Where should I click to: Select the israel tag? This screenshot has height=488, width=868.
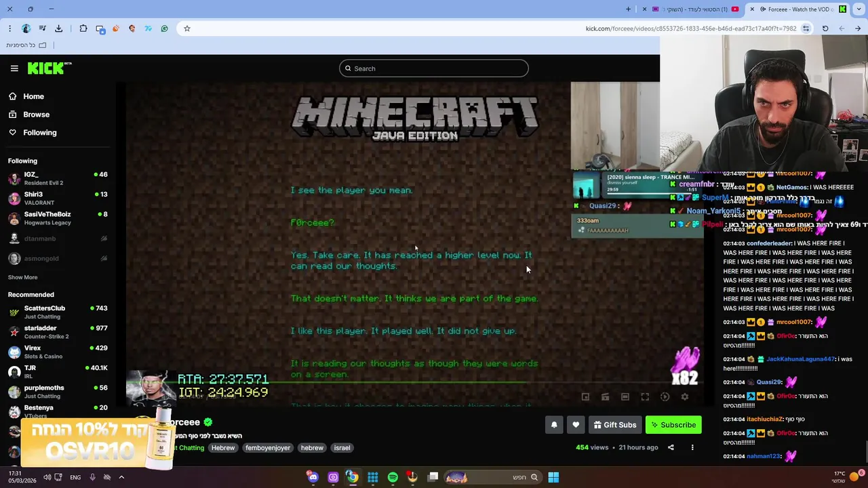[342, 448]
